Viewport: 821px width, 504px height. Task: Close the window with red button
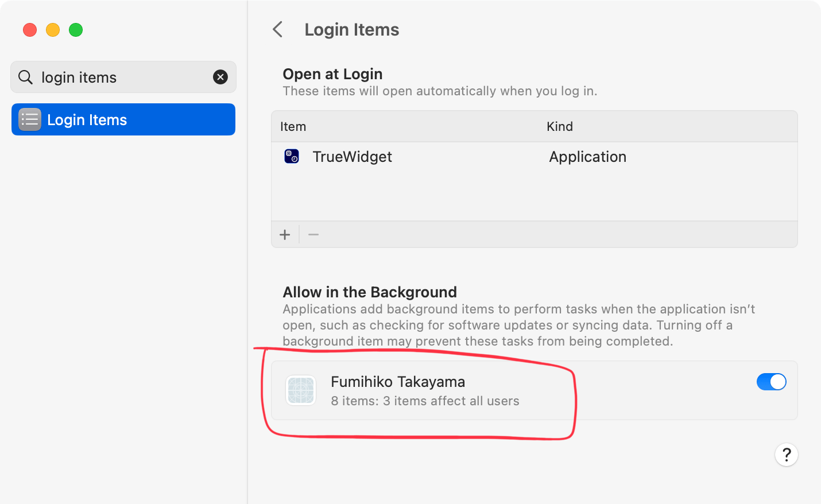[x=30, y=30]
